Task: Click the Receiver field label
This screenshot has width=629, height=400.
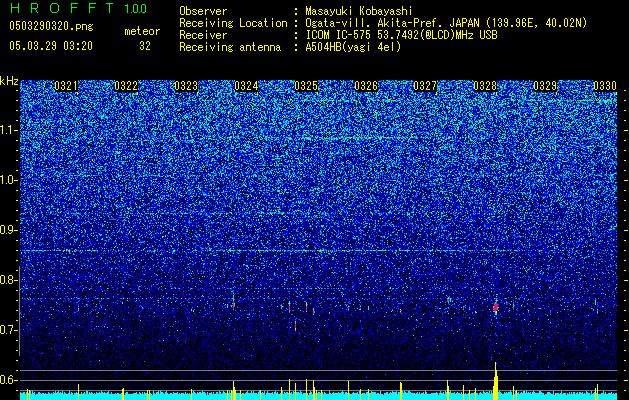Action: [203, 35]
